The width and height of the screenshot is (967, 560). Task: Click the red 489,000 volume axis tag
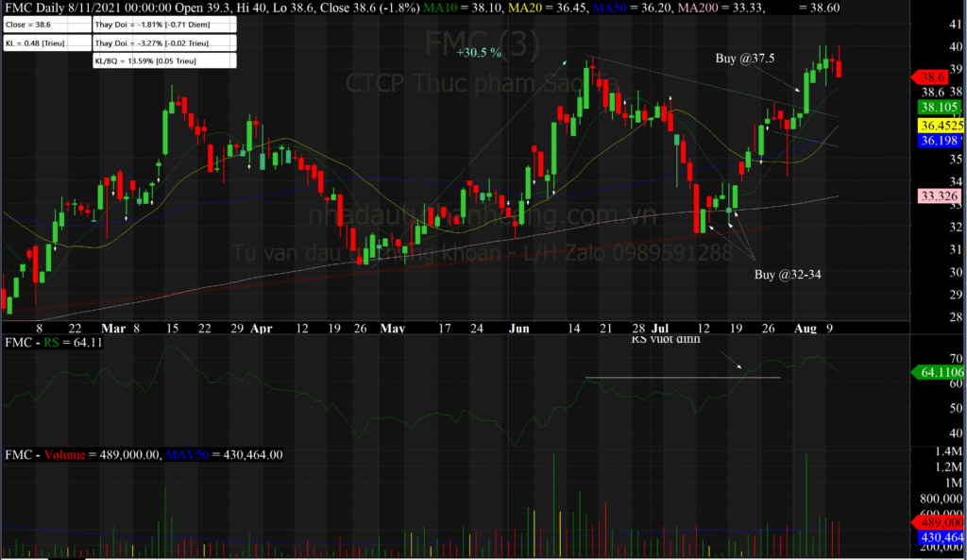pyautogui.click(x=941, y=521)
